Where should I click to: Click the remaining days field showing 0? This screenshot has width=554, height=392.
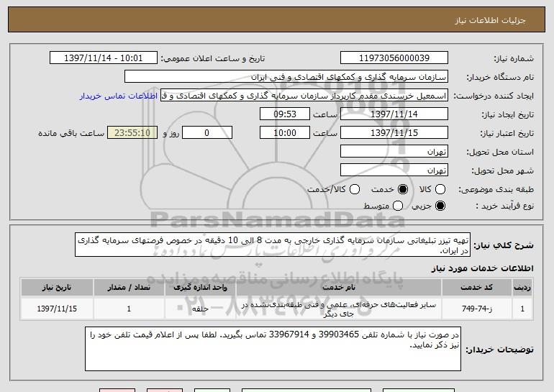[207, 133]
